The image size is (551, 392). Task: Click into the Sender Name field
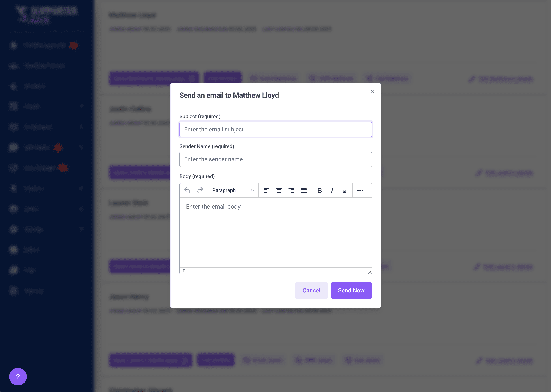[x=275, y=159]
